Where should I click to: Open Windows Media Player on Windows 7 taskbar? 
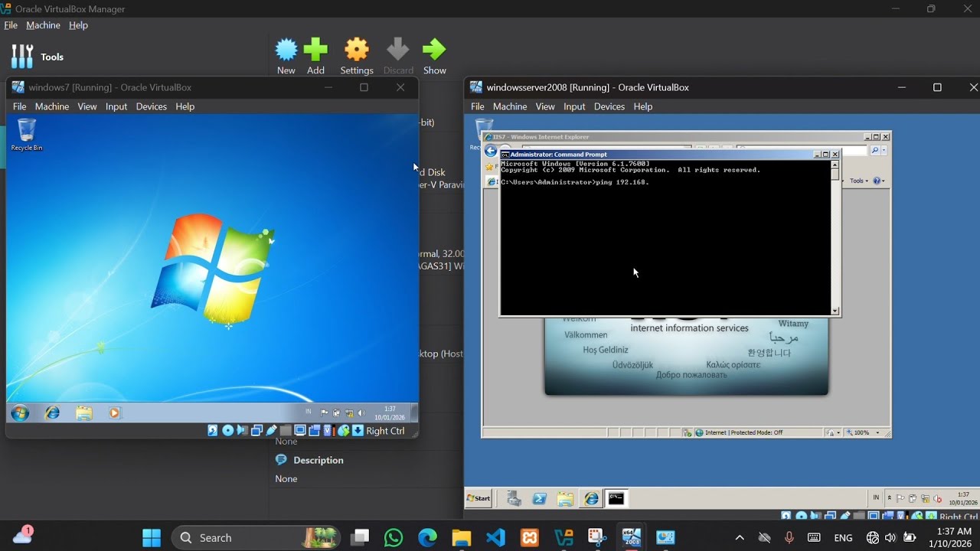[114, 413]
